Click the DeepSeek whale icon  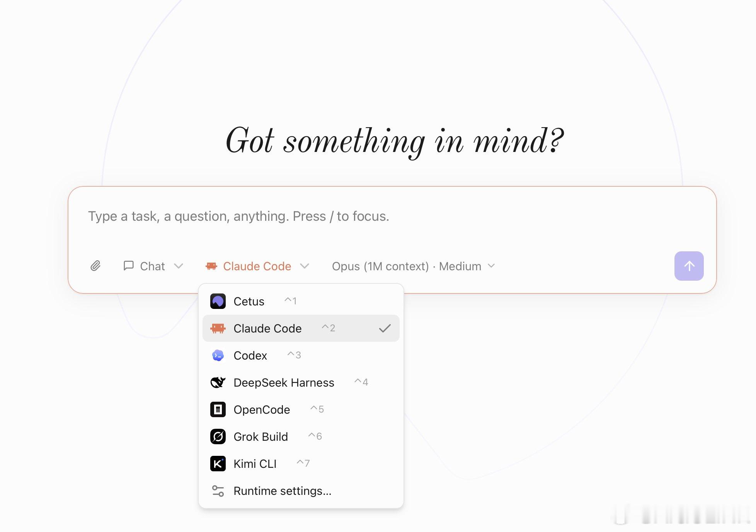(x=218, y=382)
